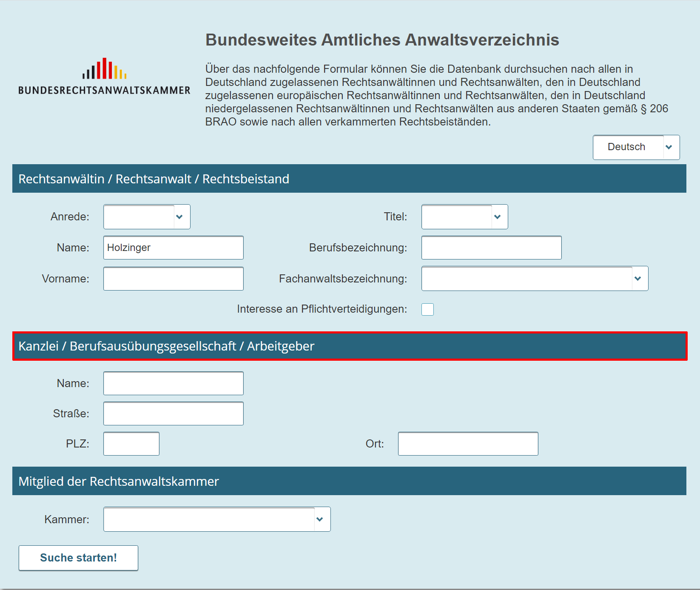Expand the Fachanwaltsbezeichnung dropdown
This screenshot has width=700, height=590.
click(x=535, y=279)
